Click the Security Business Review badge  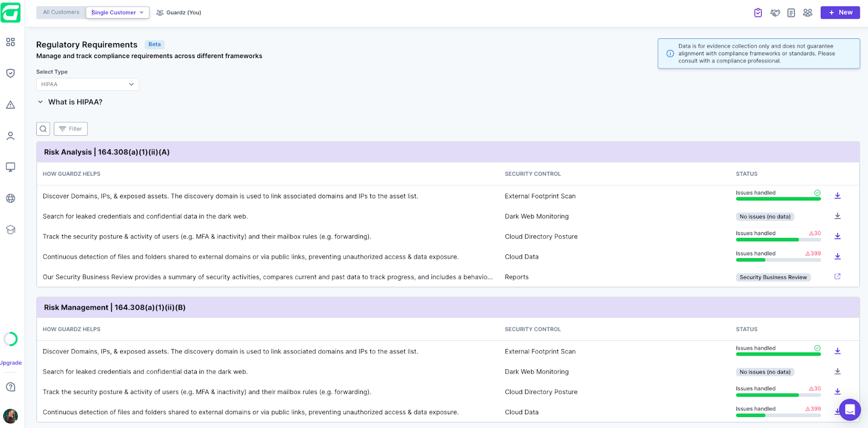(x=773, y=277)
